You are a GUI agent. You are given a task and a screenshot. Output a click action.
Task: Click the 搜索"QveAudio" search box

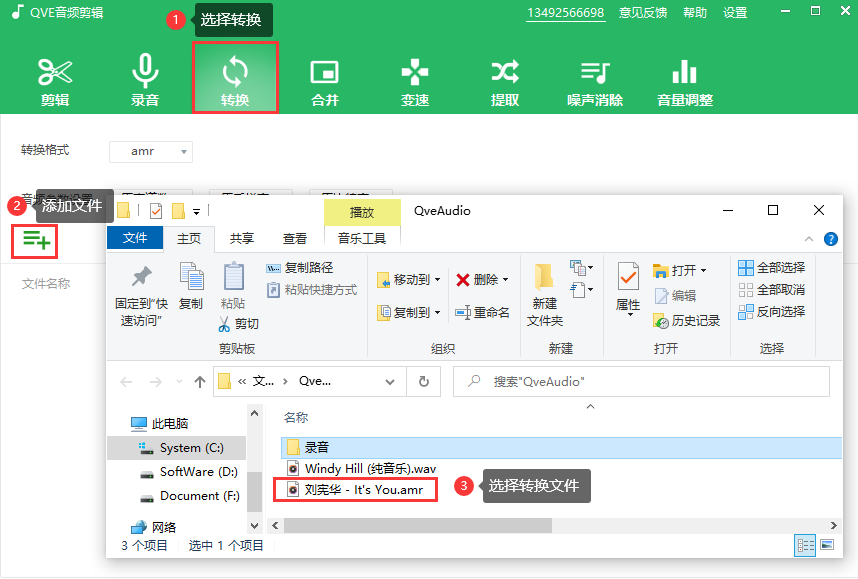pos(650,382)
